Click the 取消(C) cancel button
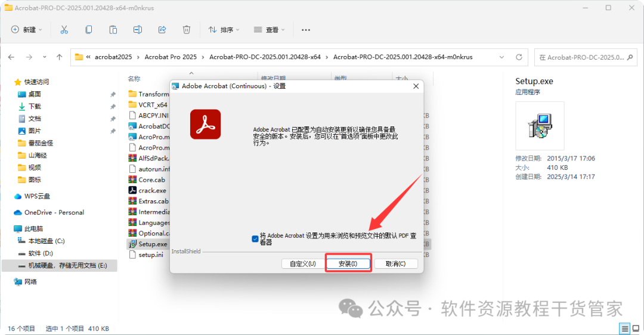The image size is (644, 335). point(395,263)
